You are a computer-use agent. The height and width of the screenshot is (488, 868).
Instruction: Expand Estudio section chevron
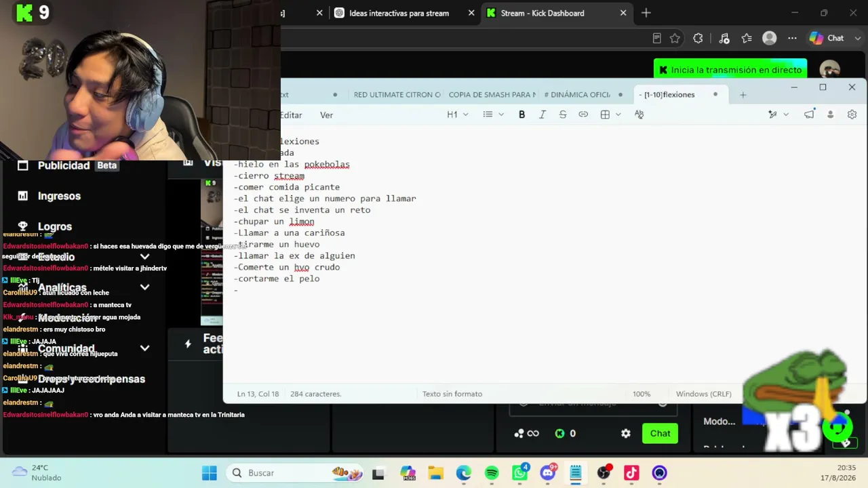coord(144,257)
